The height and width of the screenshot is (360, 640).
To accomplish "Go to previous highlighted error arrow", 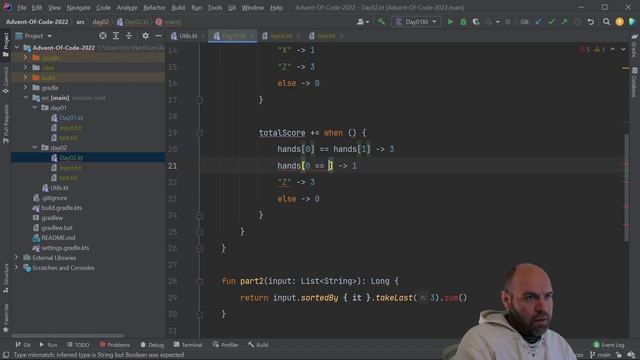I will point(613,49).
